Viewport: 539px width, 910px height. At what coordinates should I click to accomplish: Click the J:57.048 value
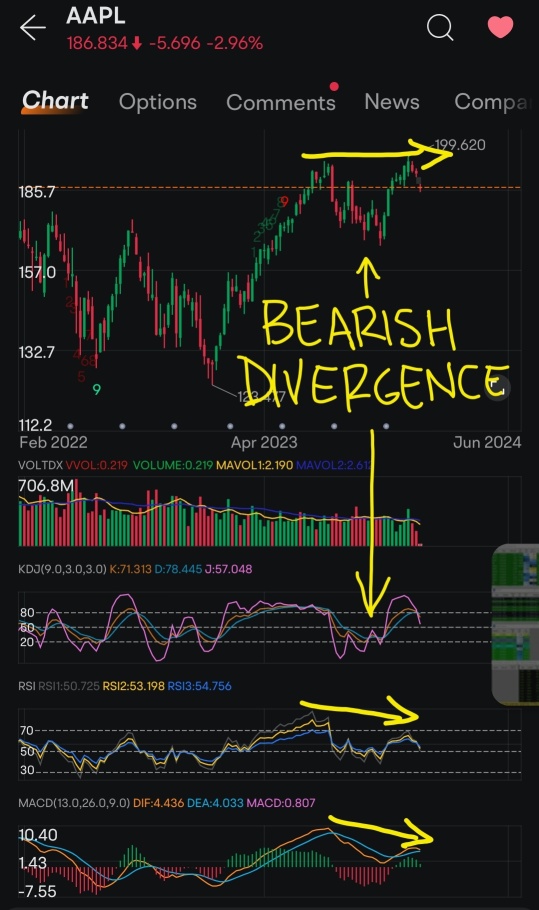(229, 569)
